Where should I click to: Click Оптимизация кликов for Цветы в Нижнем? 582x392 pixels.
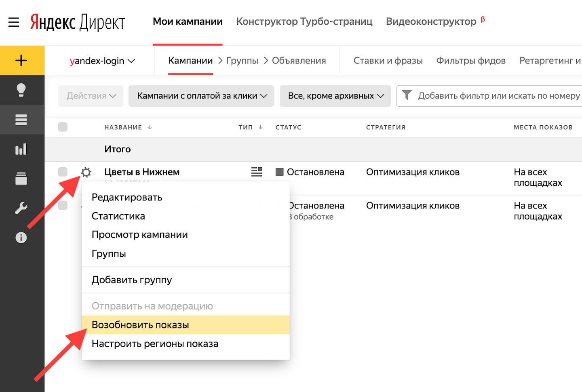tap(413, 172)
